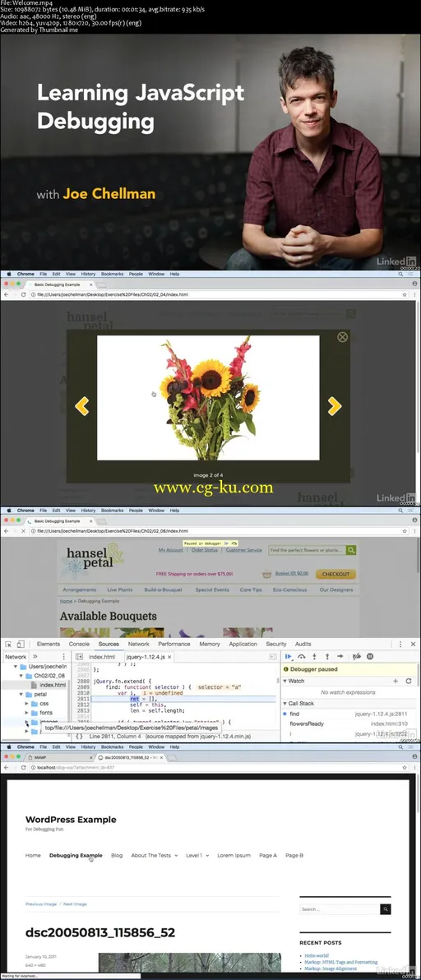This screenshot has width=421, height=980.
Task: Show next image with yellow right arrow
Action: point(334,406)
